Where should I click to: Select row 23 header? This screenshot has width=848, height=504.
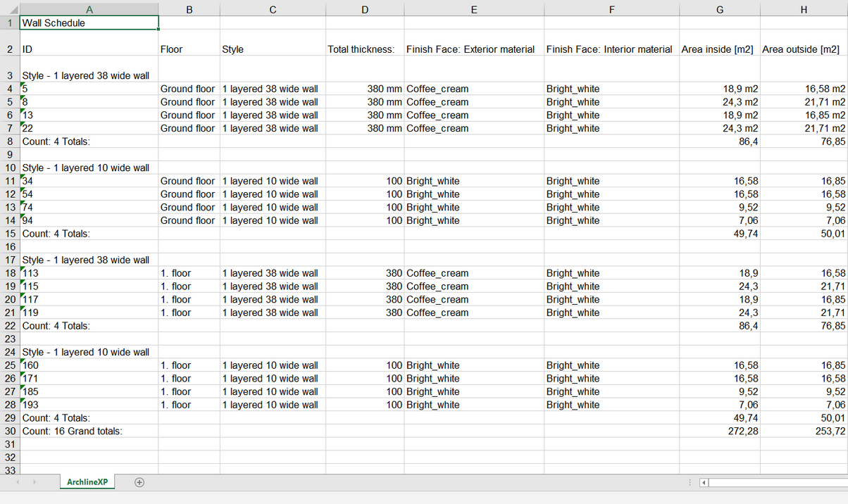click(x=10, y=339)
